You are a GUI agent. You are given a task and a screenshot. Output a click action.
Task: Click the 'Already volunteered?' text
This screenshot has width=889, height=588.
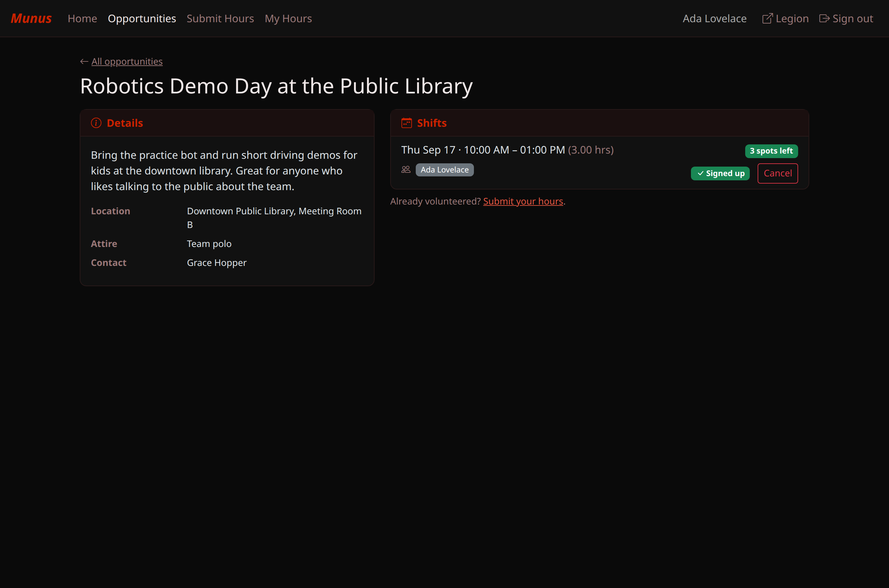(x=435, y=201)
